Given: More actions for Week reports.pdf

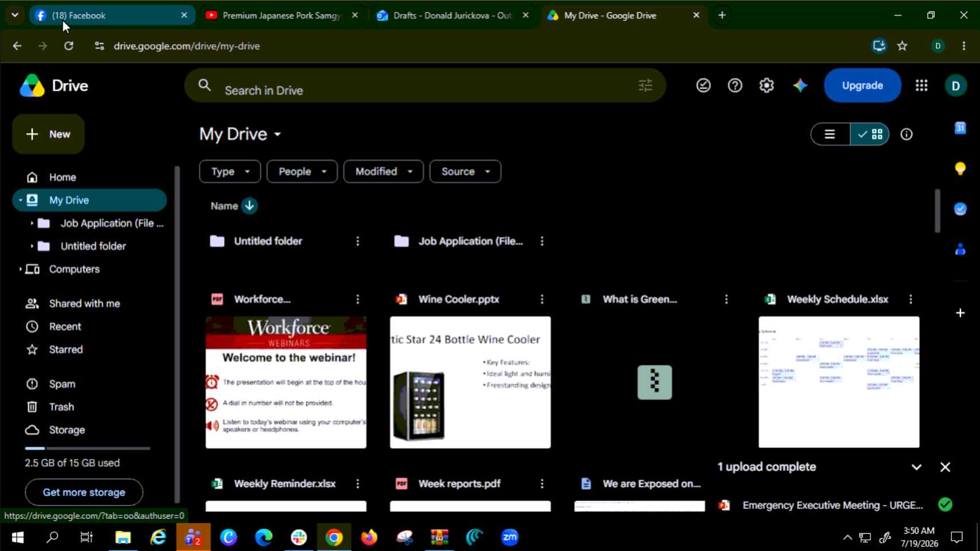Looking at the screenshot, I should (542, 484).
